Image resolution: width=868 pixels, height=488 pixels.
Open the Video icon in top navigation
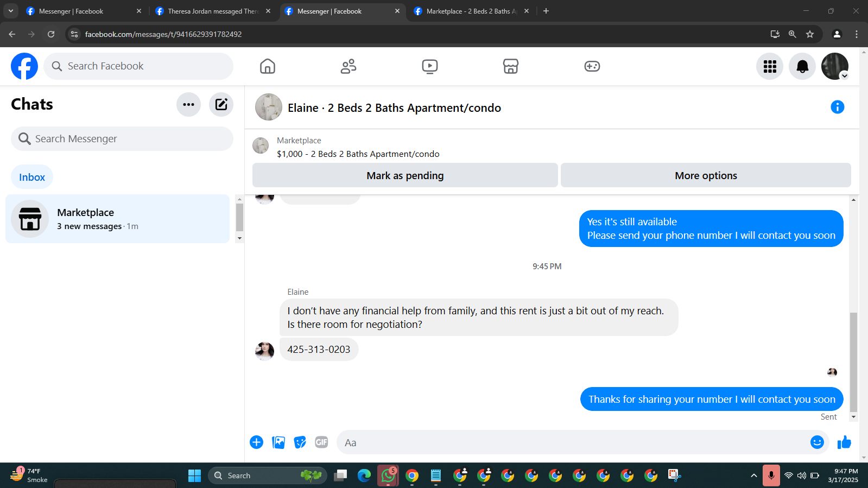point(430,66)
